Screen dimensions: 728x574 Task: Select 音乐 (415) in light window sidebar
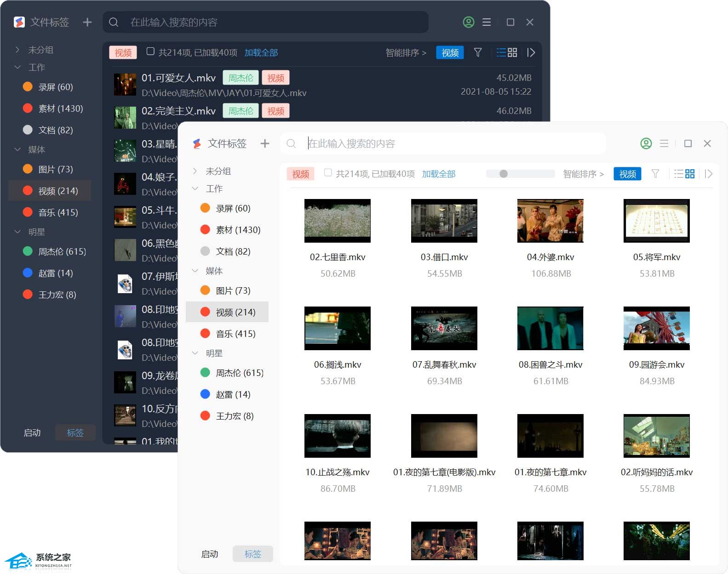(228, 334)
